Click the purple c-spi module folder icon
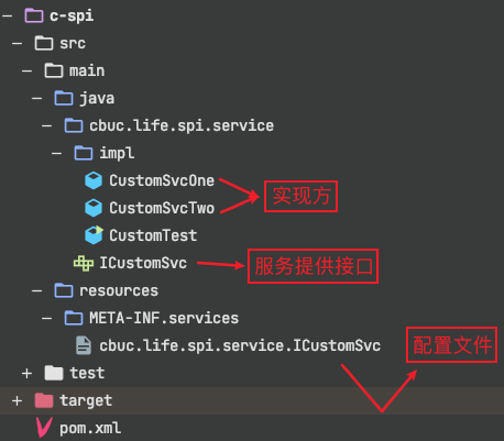Image resolution: width=504 pixels, height=441 pixels. pos(34,16)
